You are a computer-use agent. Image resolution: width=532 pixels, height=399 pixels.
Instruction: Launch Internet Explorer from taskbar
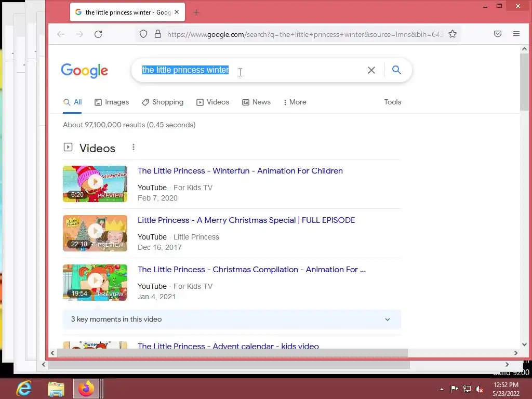[24, 389]
